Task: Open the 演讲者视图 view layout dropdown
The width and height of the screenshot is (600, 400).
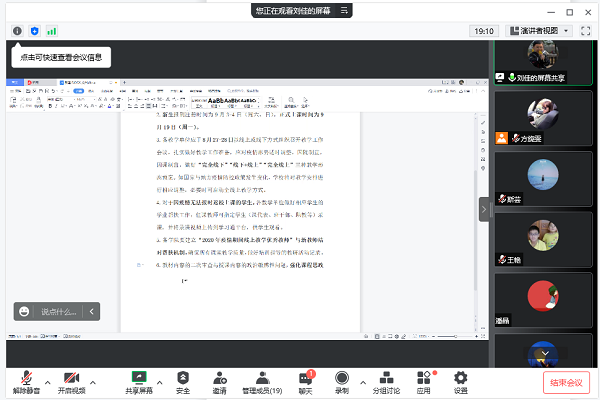Action: (x=539, y=31)
